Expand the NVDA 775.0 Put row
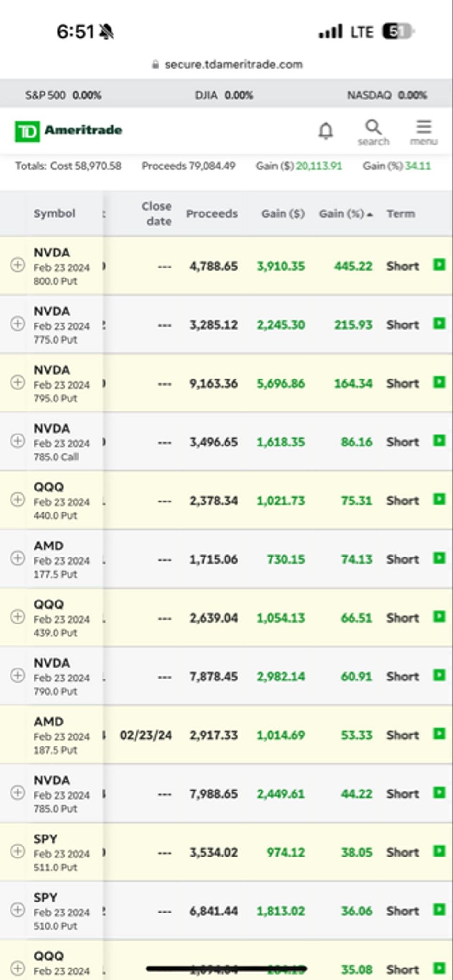The image size is (453, 980). click(18, 324)
